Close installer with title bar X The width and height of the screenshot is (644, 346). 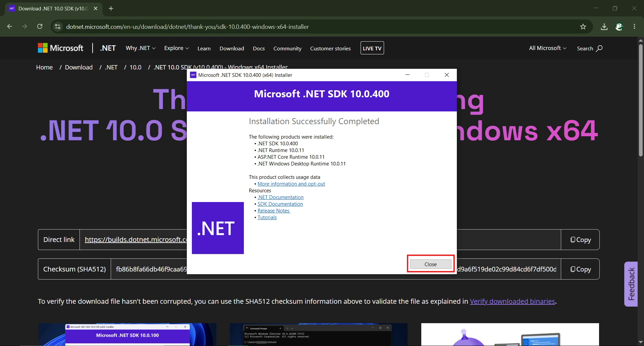click(447, 75)
